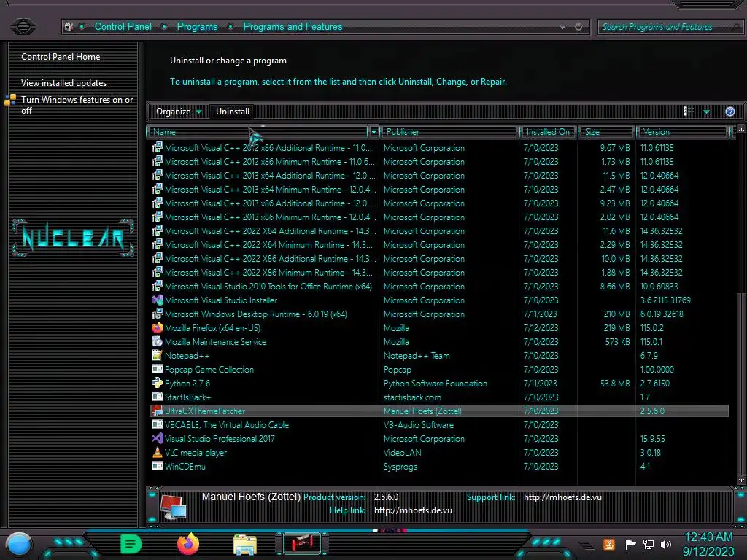The image size is (747, 560).
Task: Sort by the Publisher column header
Action: click(x=449, y=132)
